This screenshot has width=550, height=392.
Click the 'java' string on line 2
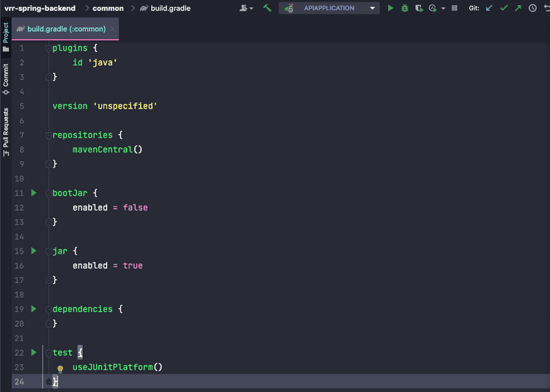[x=103, y=63]
